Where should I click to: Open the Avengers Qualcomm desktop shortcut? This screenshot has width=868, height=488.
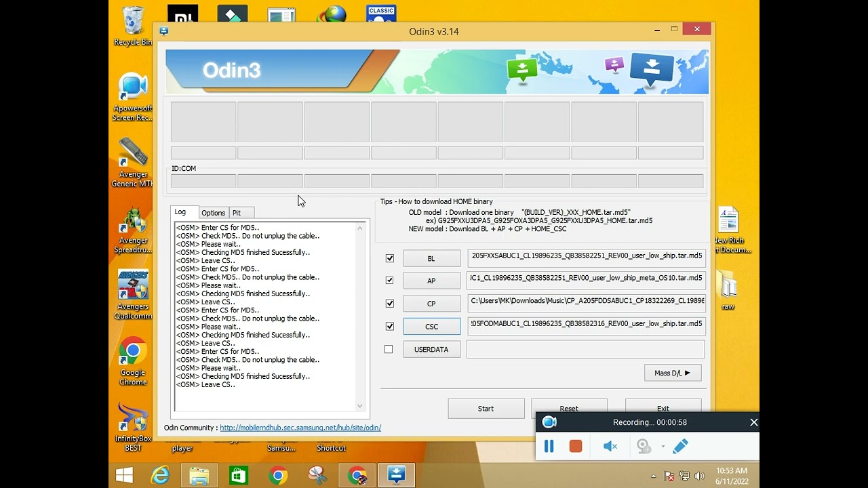tap(133, 294)
